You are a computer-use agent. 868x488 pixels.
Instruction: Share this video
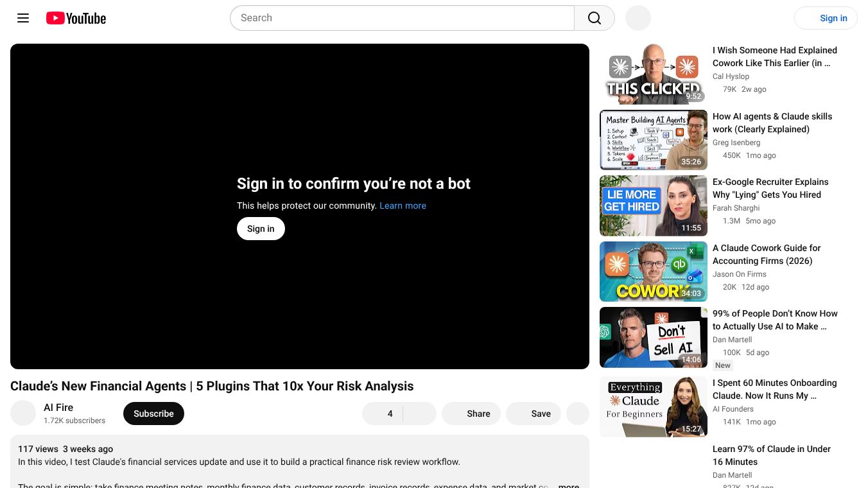coord(471,414)
